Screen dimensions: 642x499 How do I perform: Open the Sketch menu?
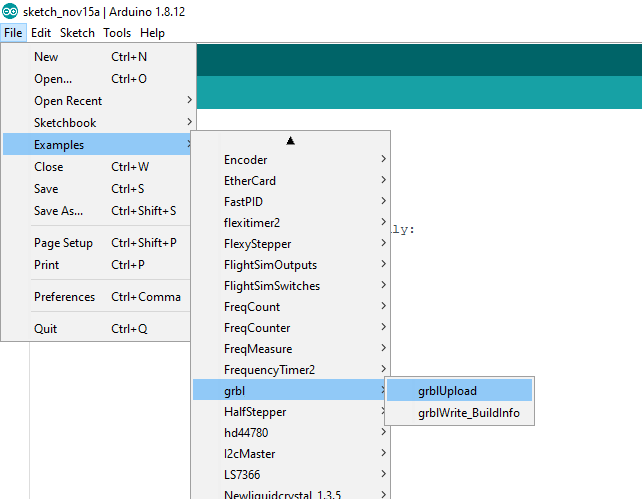pyautogui.click(x=77, y=33)
